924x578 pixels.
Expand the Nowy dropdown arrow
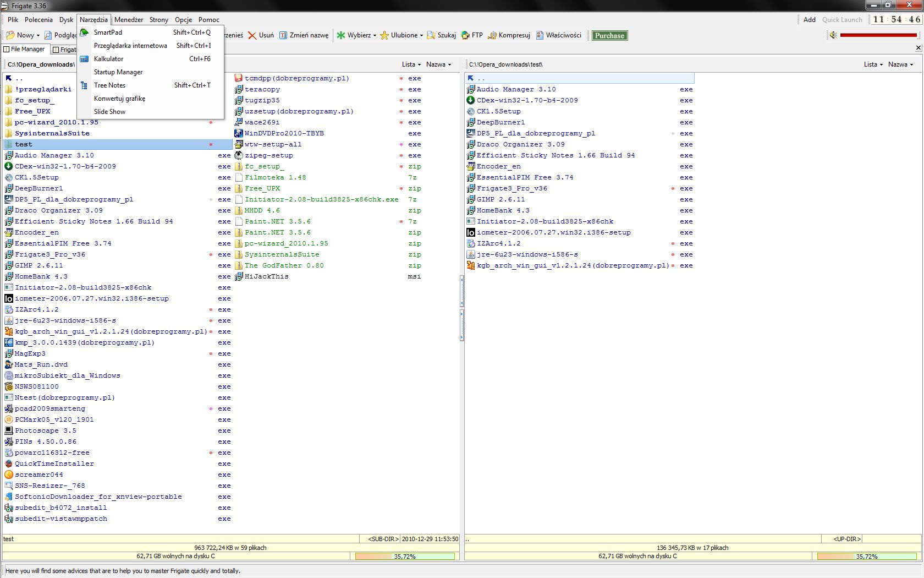[x=38, y=35]
